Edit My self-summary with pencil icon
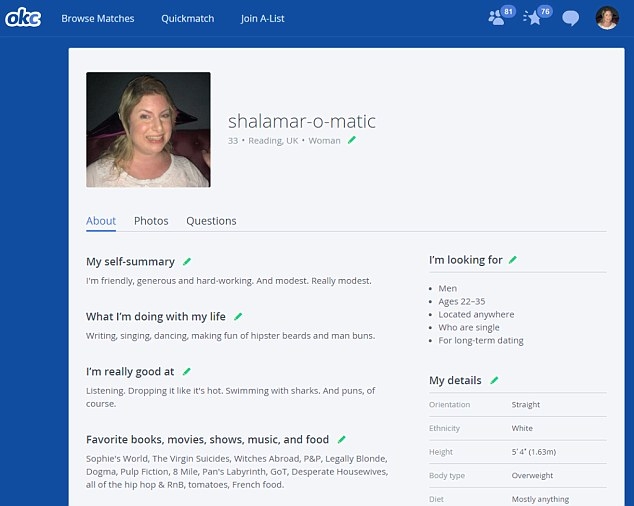 (x=186, y=262)
